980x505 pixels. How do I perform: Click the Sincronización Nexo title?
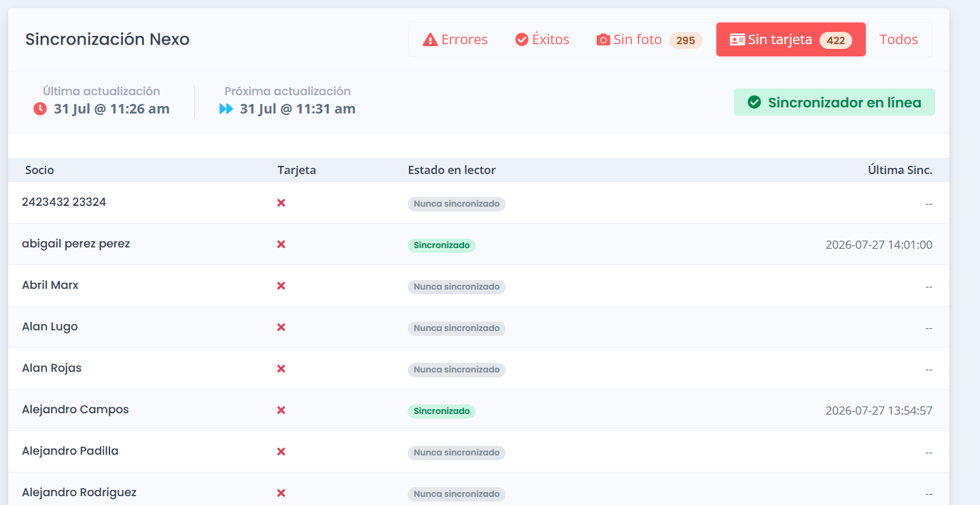click(x=107, y=39)
